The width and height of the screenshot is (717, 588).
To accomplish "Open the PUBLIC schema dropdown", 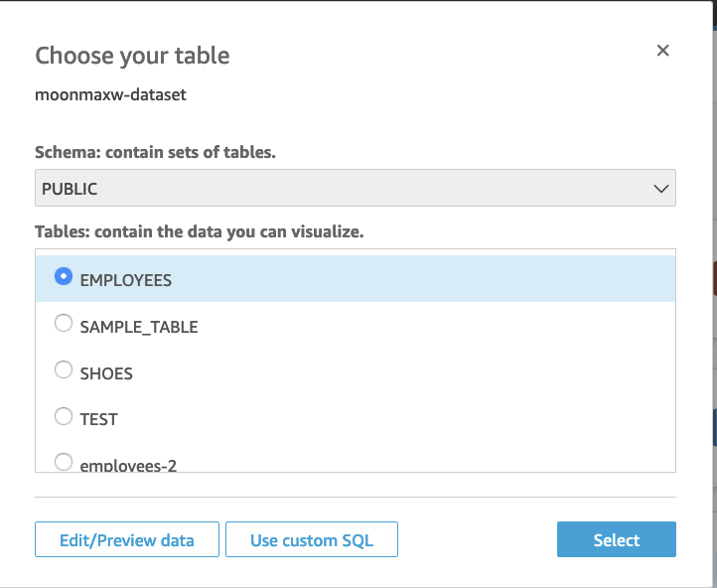I will pos(355,188).
